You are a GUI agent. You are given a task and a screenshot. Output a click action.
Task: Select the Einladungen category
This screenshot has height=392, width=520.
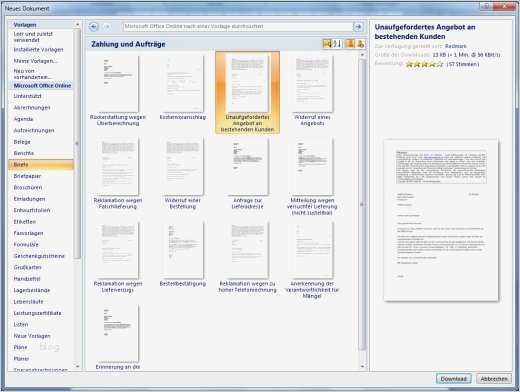(x=29, y=199)
